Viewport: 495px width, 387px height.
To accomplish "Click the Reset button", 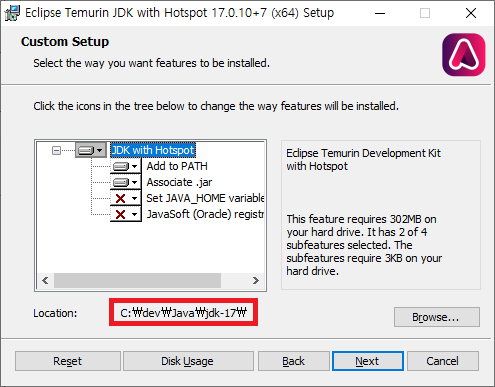I will point(68,361).
